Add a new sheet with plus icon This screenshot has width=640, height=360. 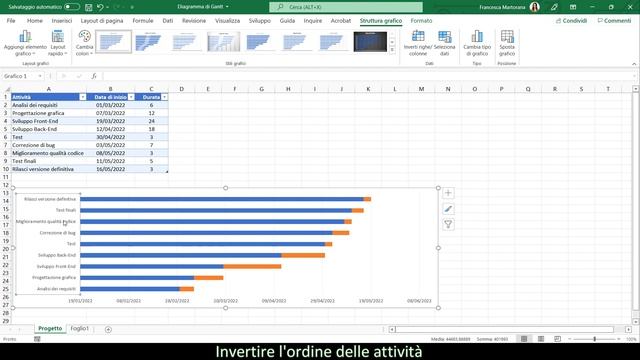pyautogui.click(x=108, y=329)
